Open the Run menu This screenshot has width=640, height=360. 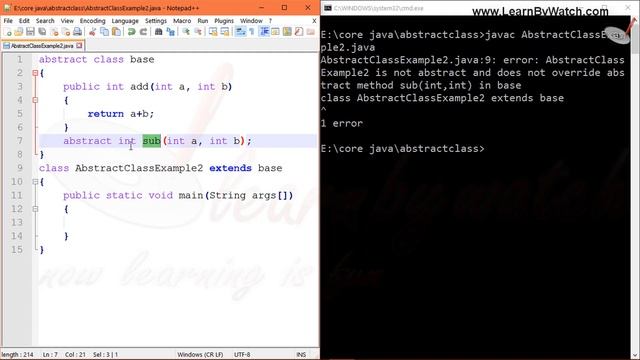point(203,20)
